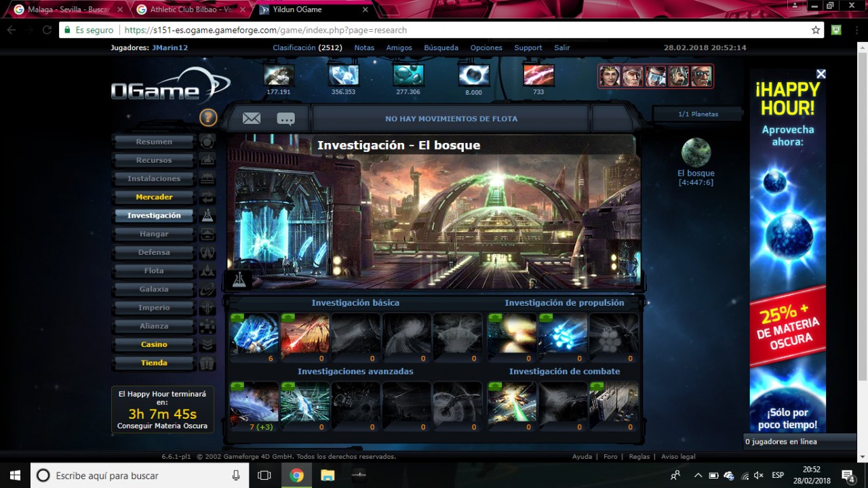Open Recursos in the left menu
This screenshot has width=868, height=488.
click(154, 160)
